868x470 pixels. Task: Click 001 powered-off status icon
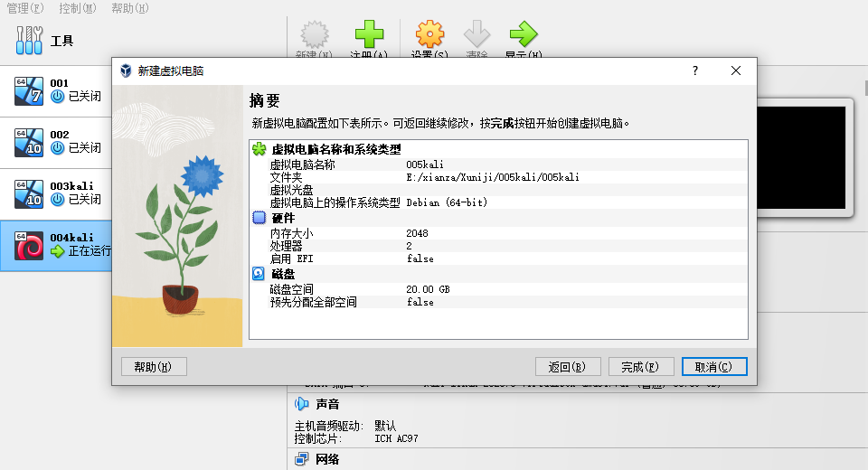coord(58,97)
